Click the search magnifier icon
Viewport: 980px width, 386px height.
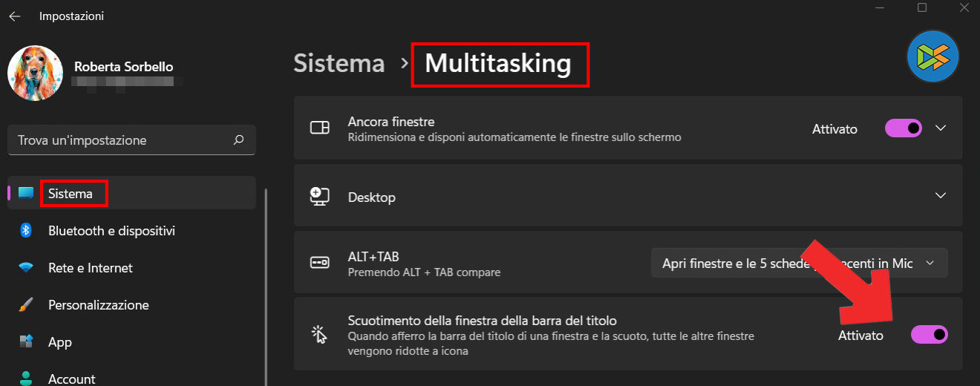pyautogui.click(x=238, y=140)
